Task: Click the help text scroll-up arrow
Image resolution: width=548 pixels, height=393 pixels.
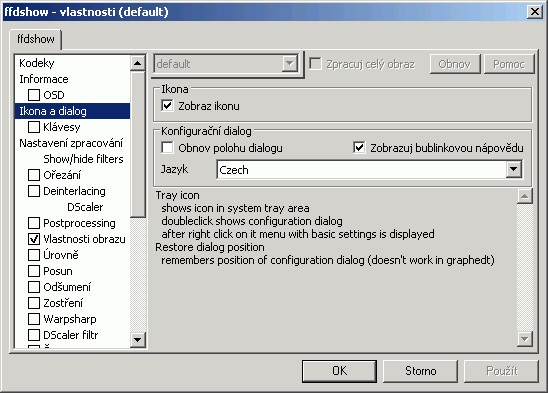Action: tap(525, 196)
